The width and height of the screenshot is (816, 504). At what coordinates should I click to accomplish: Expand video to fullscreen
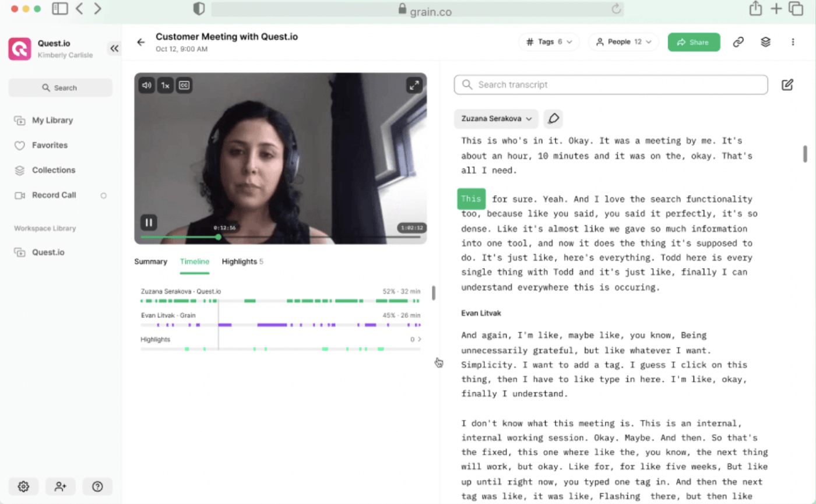pyautogui.click(x=414, y=86)
